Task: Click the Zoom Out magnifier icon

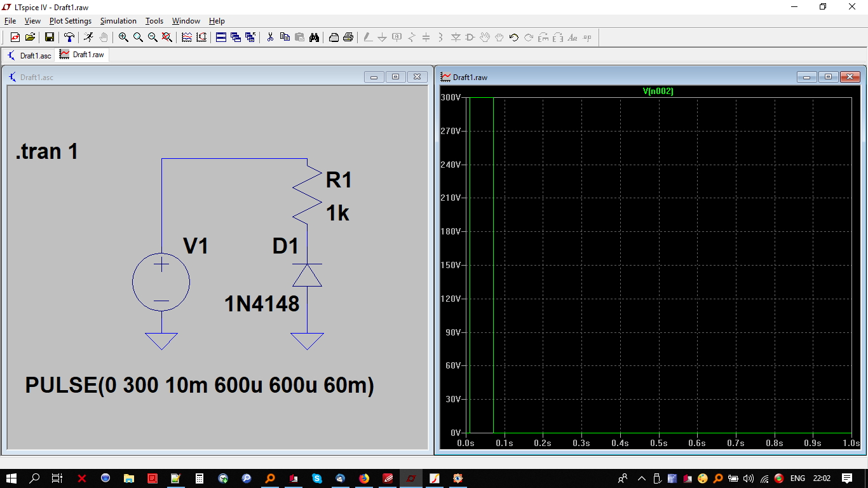Action: pyautogui.click(x=153, y=37)
